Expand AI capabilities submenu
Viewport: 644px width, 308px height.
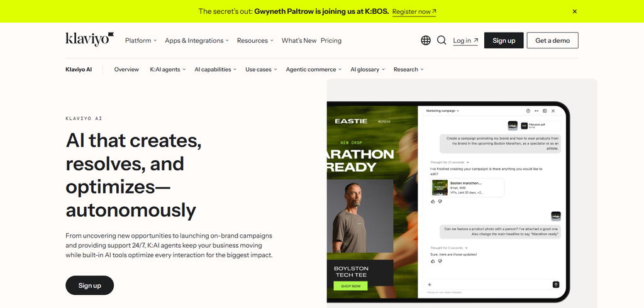coord(215,69)
